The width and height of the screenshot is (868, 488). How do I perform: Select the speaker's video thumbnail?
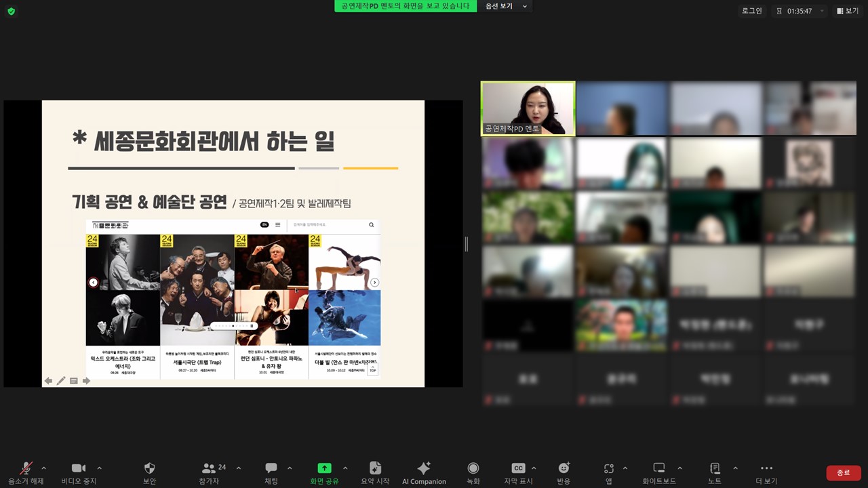pos(528,108)
